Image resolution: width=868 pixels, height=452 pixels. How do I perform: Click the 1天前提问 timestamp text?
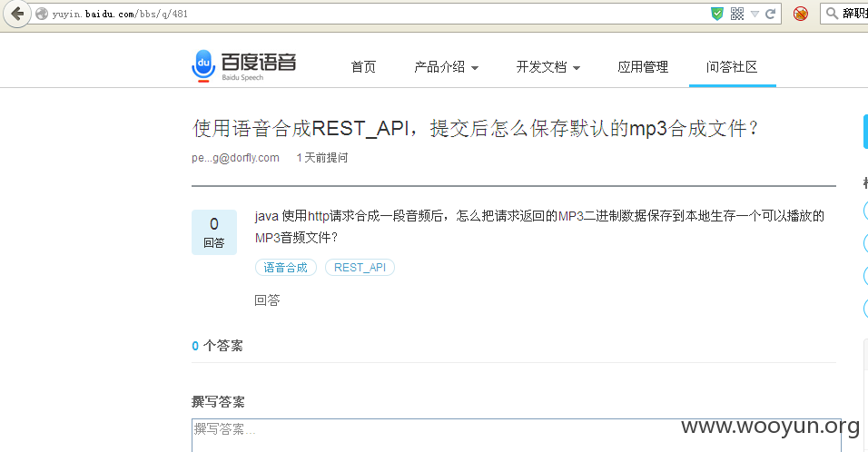tap(322, 158)
